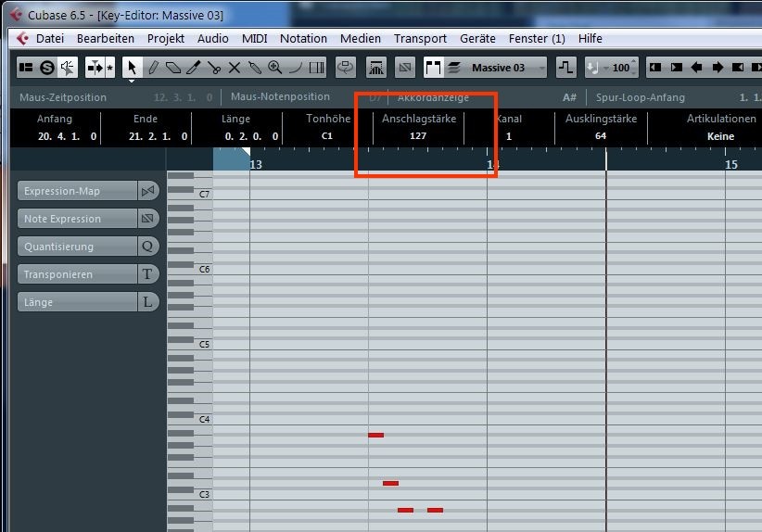Click the square-wave step icon button
The image size is (762, 532).
[x=565, y=68]
